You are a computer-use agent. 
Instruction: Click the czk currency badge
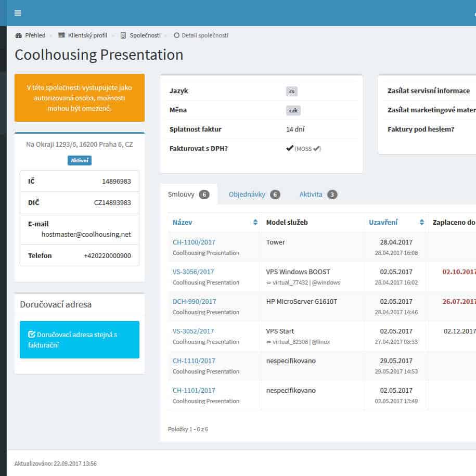pos(293,110)
